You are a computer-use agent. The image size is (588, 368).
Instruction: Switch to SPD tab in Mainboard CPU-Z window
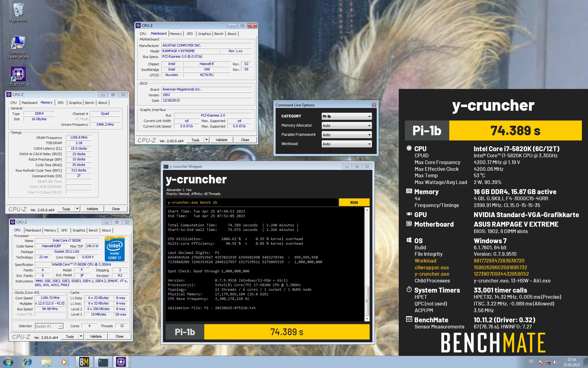[x=190, y=34]
